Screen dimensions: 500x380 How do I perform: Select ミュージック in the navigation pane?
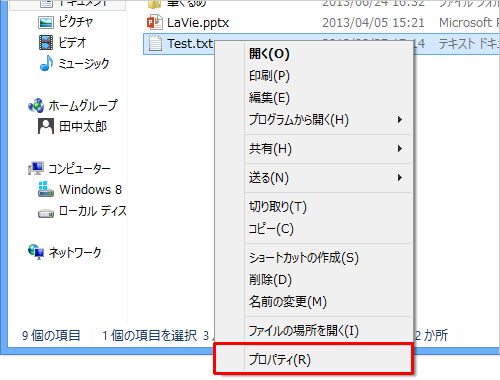pyautogui.click(x=84, y=63)
